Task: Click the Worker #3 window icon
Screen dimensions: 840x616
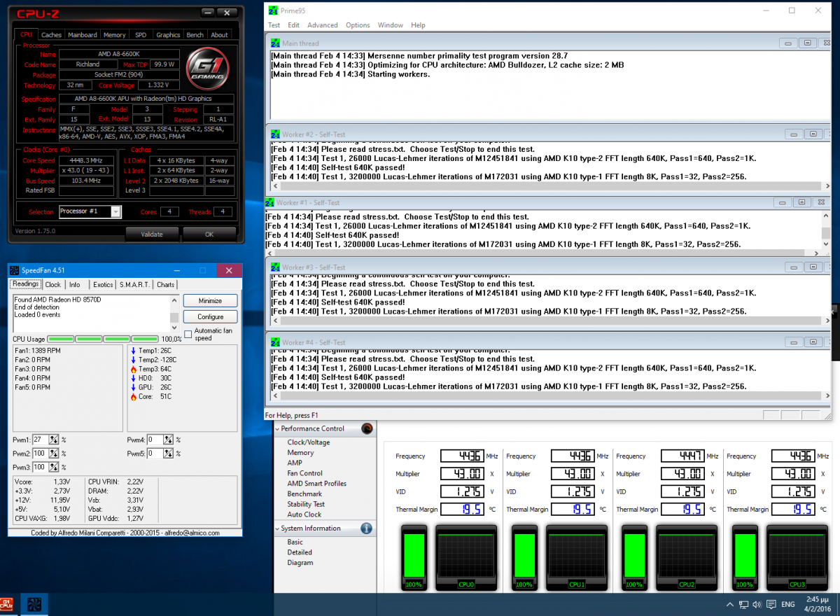Action: (276, 267)
